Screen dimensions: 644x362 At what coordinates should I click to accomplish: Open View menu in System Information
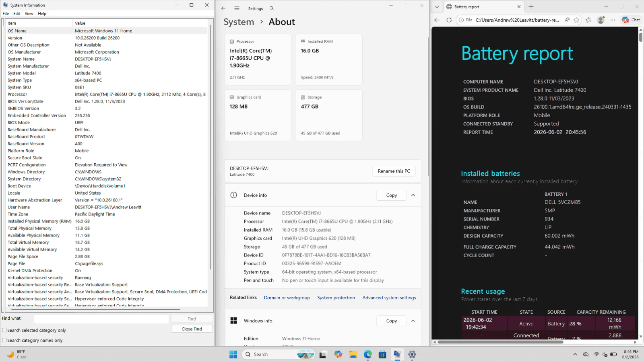click(29, 13)
